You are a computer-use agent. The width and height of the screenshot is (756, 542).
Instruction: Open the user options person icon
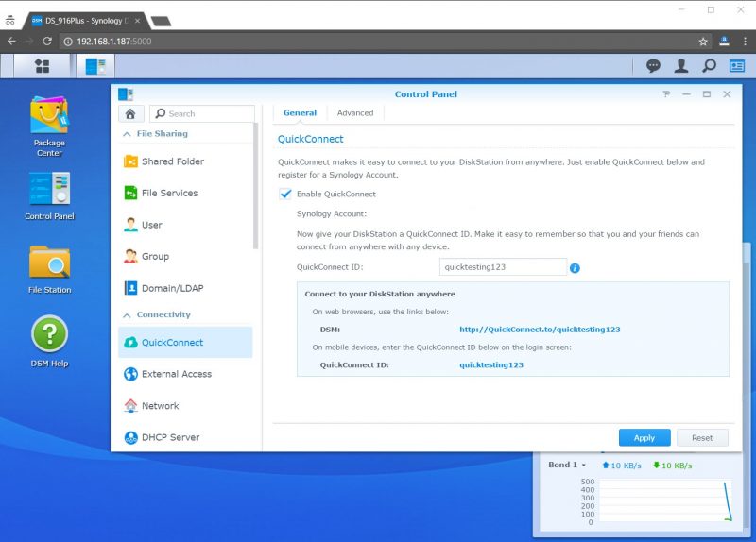pyautogui.click(x=680, y=66)
